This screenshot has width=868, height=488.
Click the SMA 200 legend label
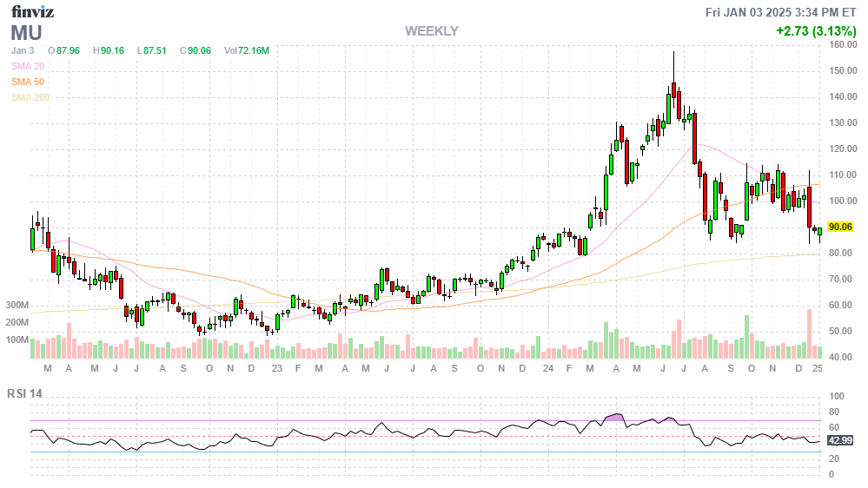pyautogui.click(x=30, y=97)
